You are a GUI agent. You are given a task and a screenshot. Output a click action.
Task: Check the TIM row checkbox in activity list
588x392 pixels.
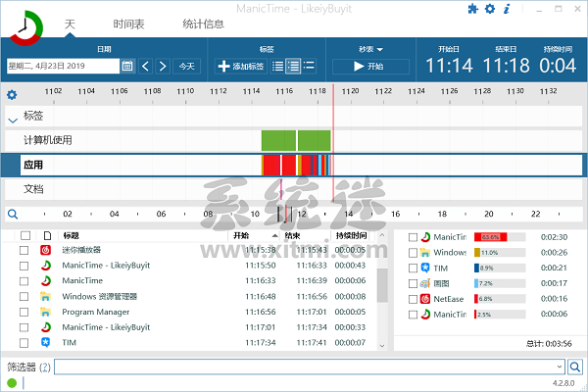coord(24,342)
